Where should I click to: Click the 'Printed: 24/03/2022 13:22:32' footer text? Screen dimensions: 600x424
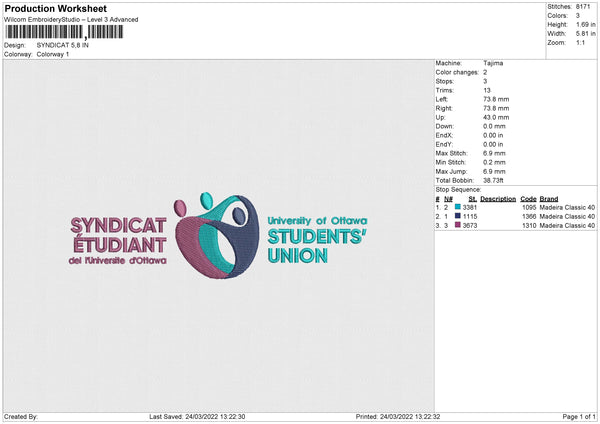point(398,417)
